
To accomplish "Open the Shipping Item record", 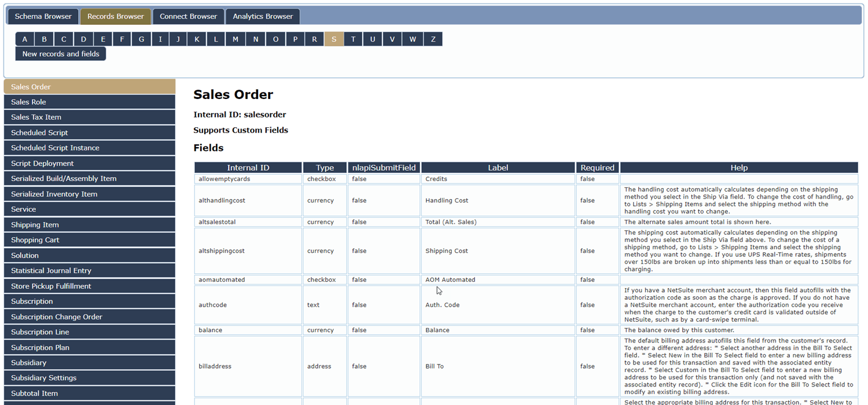I will click(x=90, y=224).
